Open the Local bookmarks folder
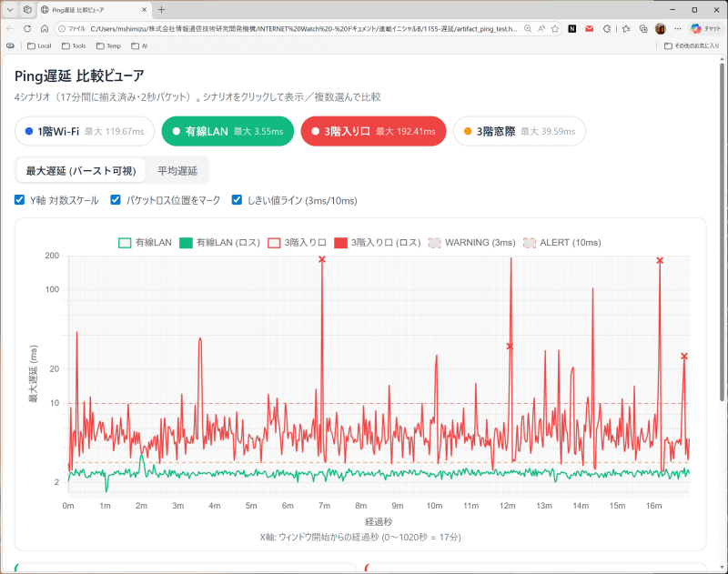Image resolution: width=728 pixels, height=574 pixels. tap(39, 46)
